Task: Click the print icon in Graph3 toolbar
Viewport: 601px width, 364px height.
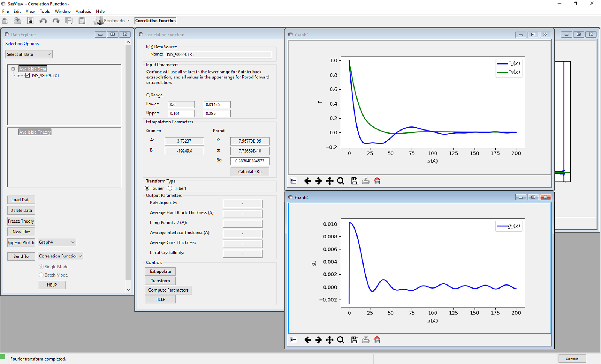Action: point(365,181)
